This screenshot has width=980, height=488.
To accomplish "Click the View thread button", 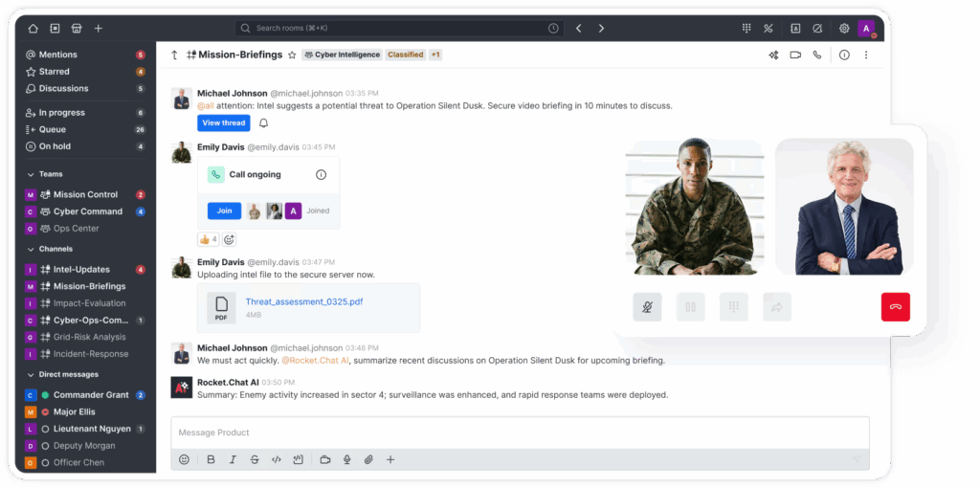I will [x=224, y=123].
